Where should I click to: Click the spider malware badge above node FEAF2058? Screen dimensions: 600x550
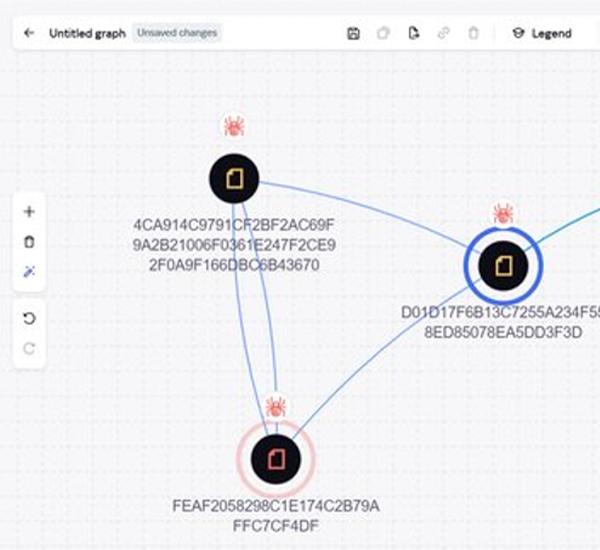point(276,407)
